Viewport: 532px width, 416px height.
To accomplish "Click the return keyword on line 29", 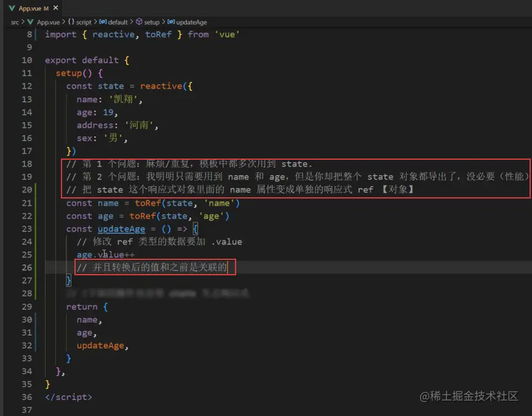I will 82,307.
